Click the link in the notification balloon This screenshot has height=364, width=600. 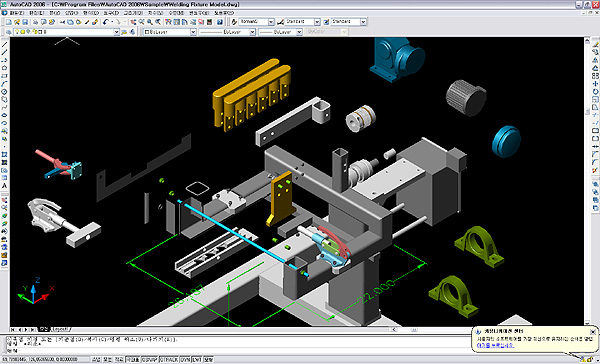point(495,346)
